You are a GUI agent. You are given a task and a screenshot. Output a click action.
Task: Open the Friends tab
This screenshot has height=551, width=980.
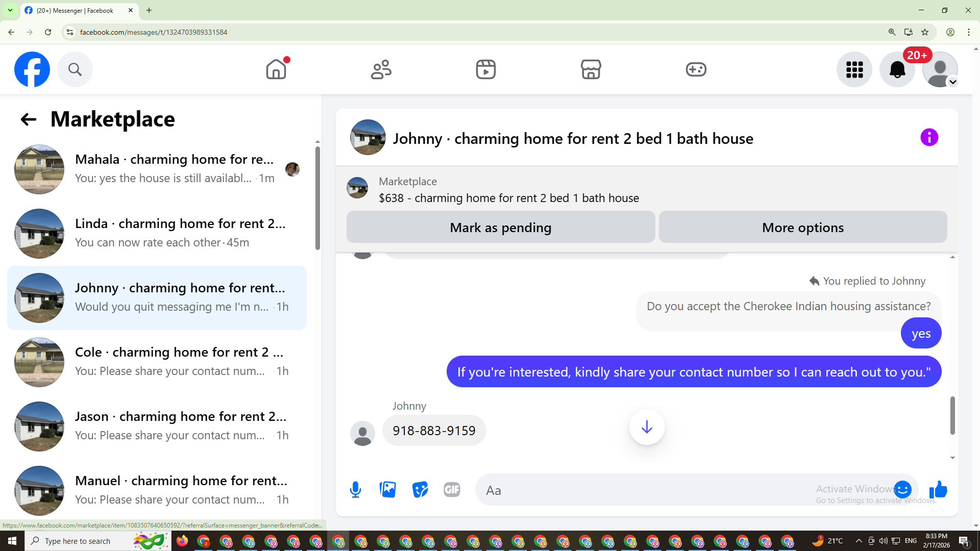(381, 69)
